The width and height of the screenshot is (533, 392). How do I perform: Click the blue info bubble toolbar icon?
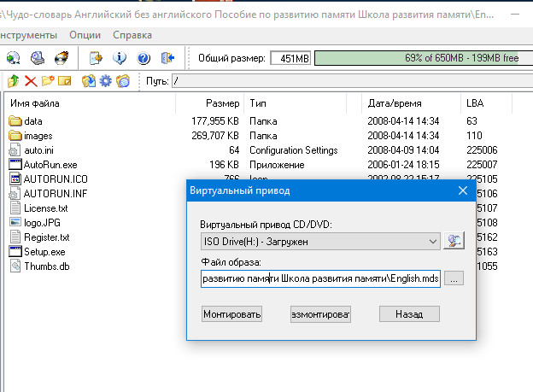[120, 58]
